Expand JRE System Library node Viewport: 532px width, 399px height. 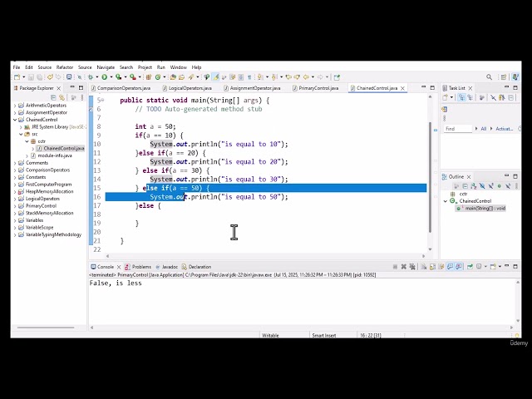click(21, 127)
